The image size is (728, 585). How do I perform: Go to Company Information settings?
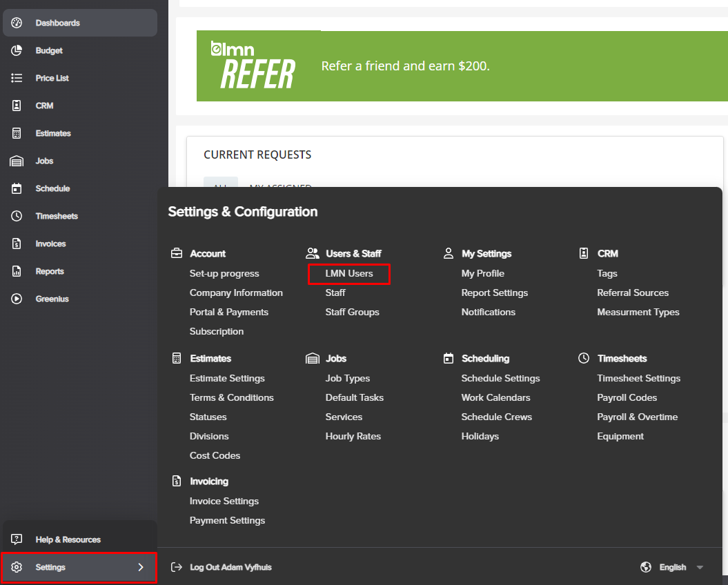(236, 293)
